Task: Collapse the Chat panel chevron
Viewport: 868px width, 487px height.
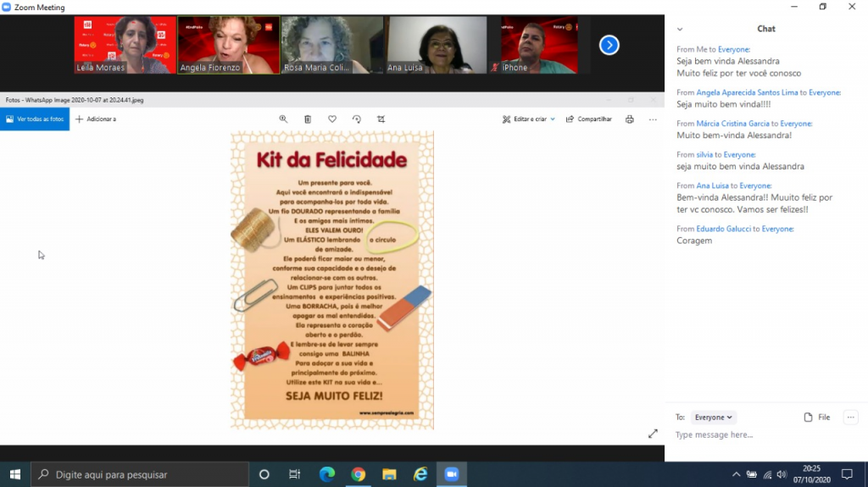Action: coord(680,29)
